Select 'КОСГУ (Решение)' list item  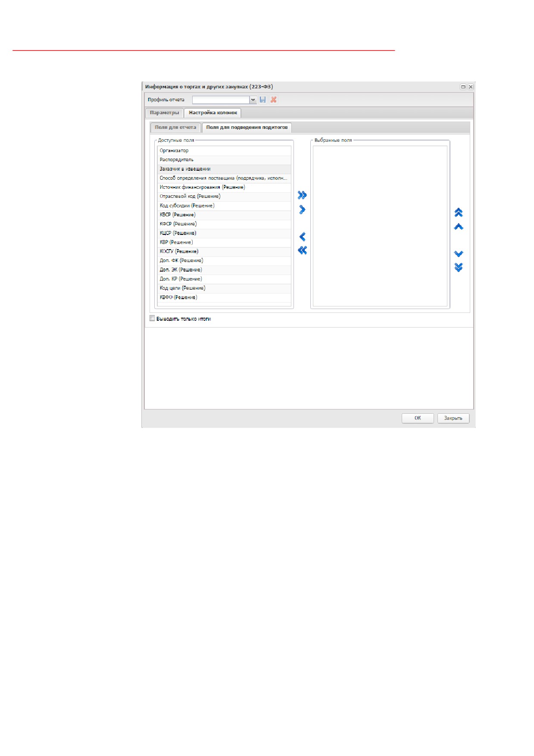tap(224, 251)
